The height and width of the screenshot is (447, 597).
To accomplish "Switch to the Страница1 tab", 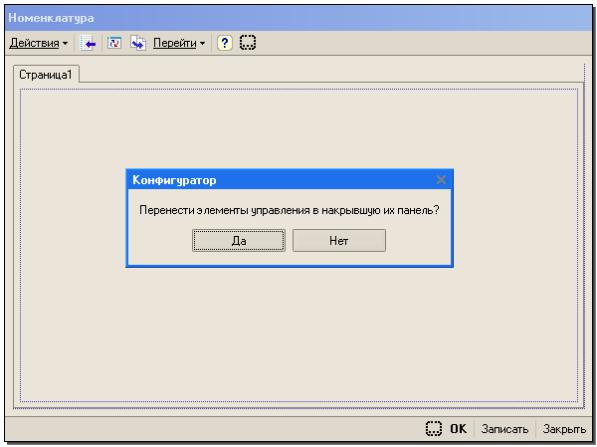I will pos(46,74).
